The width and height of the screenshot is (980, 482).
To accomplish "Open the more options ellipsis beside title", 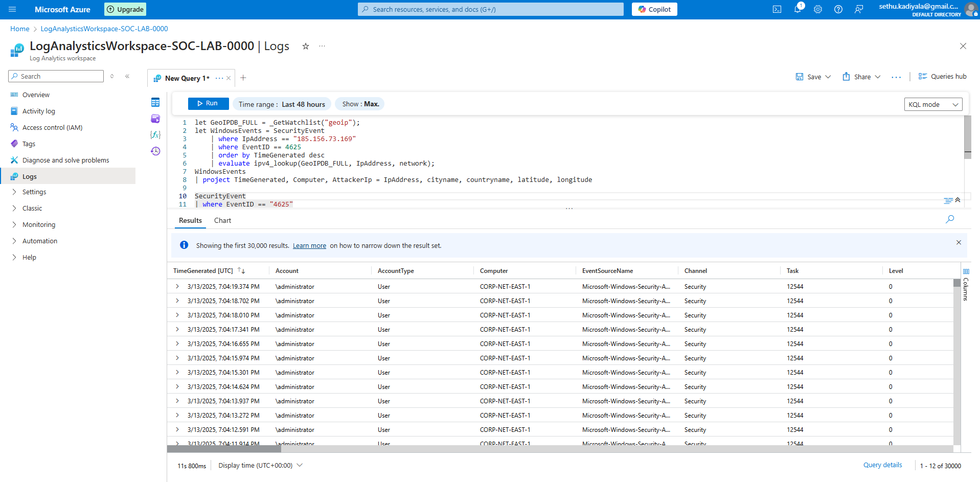I will [322, 46].
